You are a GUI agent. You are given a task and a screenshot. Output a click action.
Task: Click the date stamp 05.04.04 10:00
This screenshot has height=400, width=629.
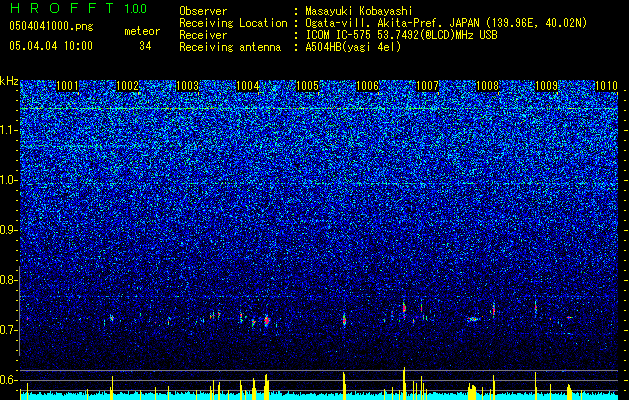point(51,46)
